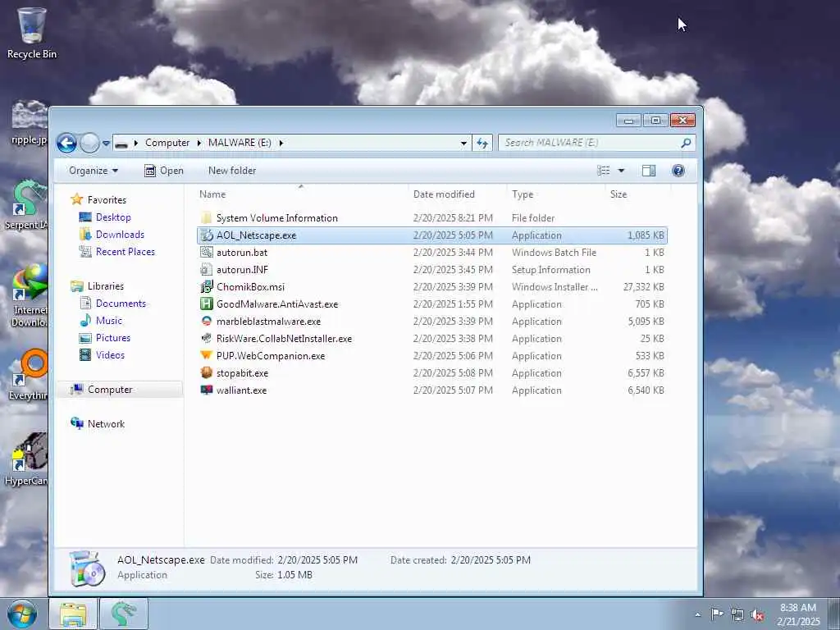Open the Action Center flag icon
Viewport: 840px width, 630px height.
[717, 614]
